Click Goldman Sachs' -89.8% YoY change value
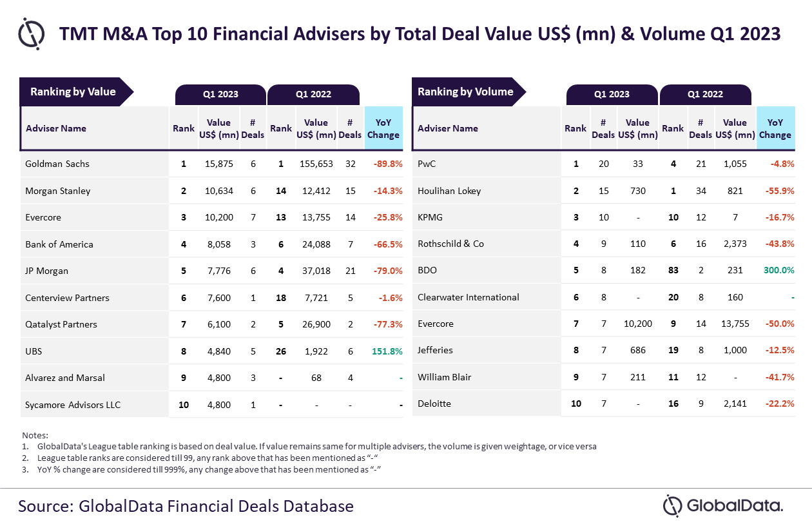812x526 pixels. click(x=387, y=164)
